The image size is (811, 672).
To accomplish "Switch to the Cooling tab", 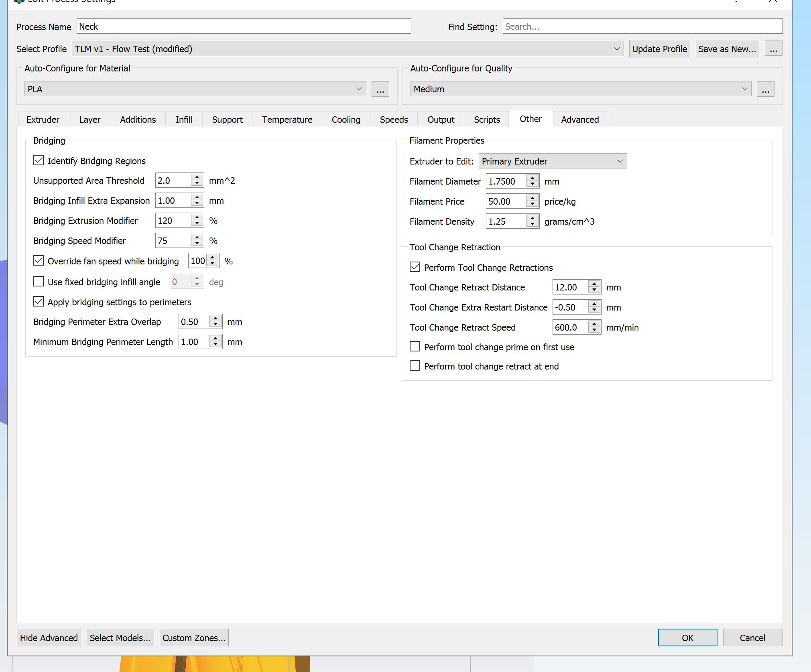I will [346, 120].
